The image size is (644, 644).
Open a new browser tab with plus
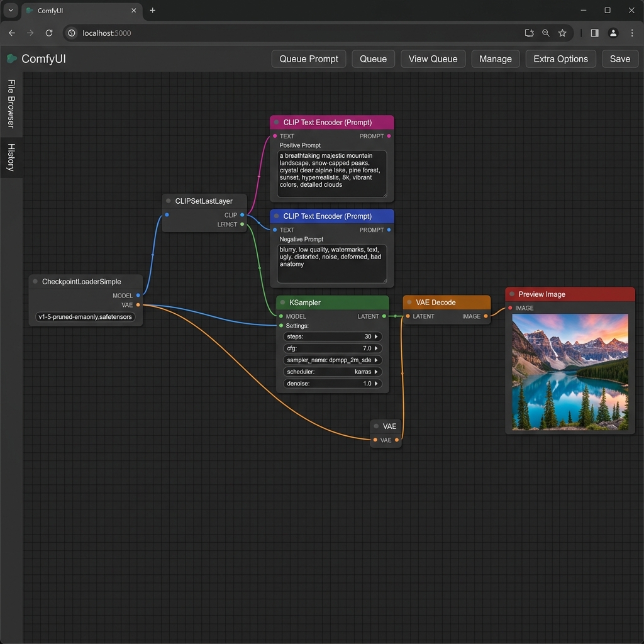(x=152, y=10)
